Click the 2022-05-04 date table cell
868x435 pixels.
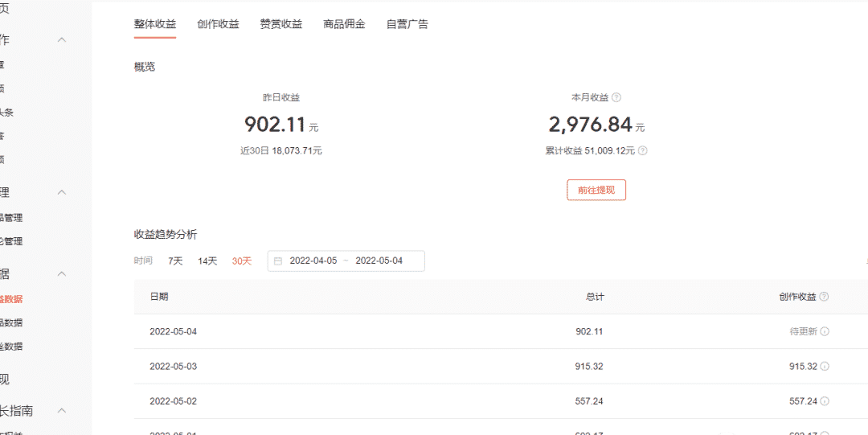[174, 332]
